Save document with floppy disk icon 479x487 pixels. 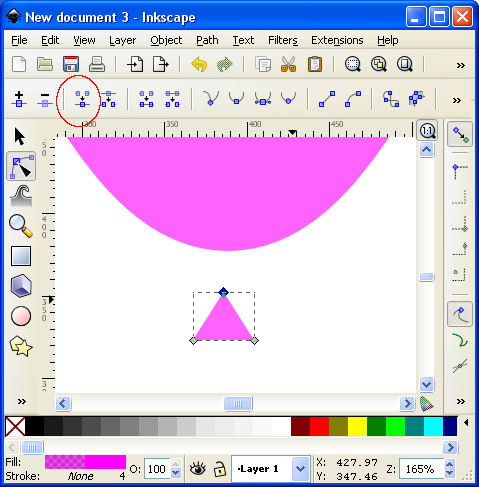click(71, 64)
